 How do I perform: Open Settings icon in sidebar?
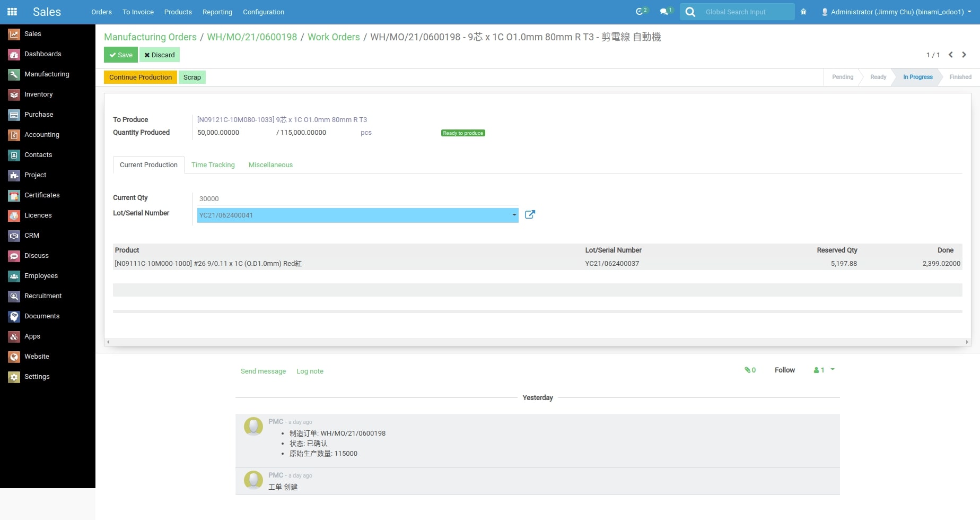(14, 377)
